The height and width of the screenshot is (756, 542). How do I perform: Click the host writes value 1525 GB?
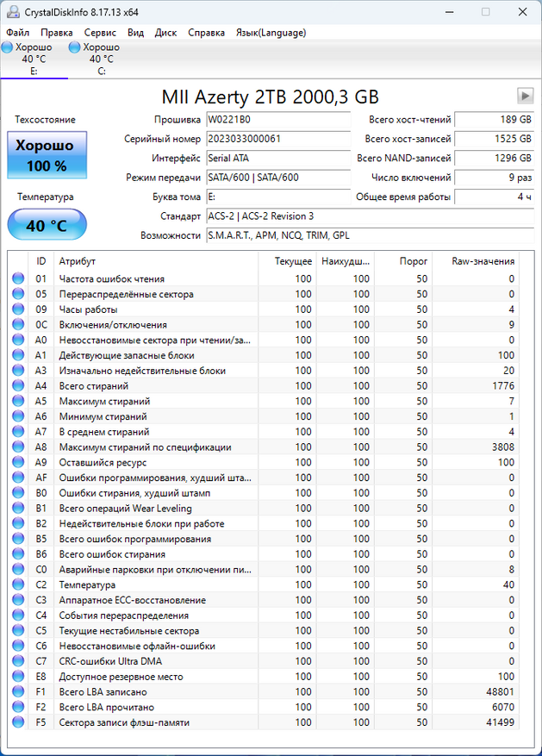click(x=495, y=139)
